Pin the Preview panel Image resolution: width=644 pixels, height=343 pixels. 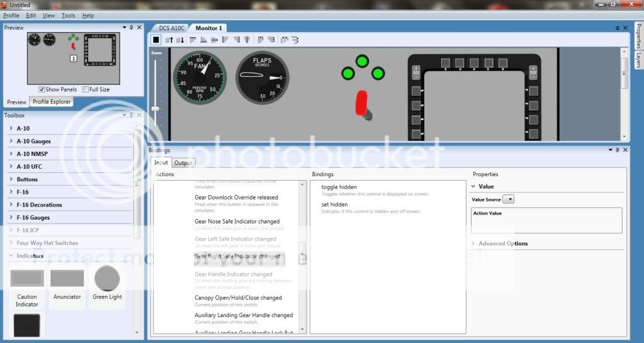point(132,28)
